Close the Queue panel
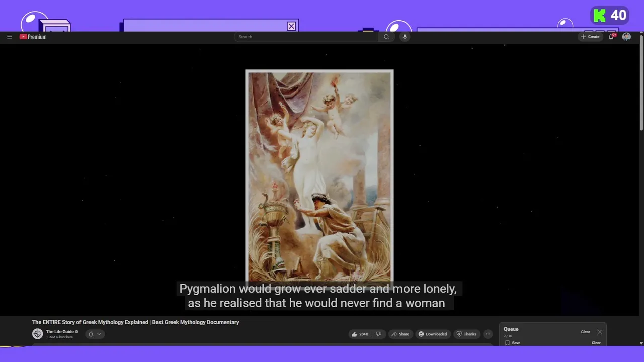Viewport: 644px width, 362px height. [x=599, y=332]
